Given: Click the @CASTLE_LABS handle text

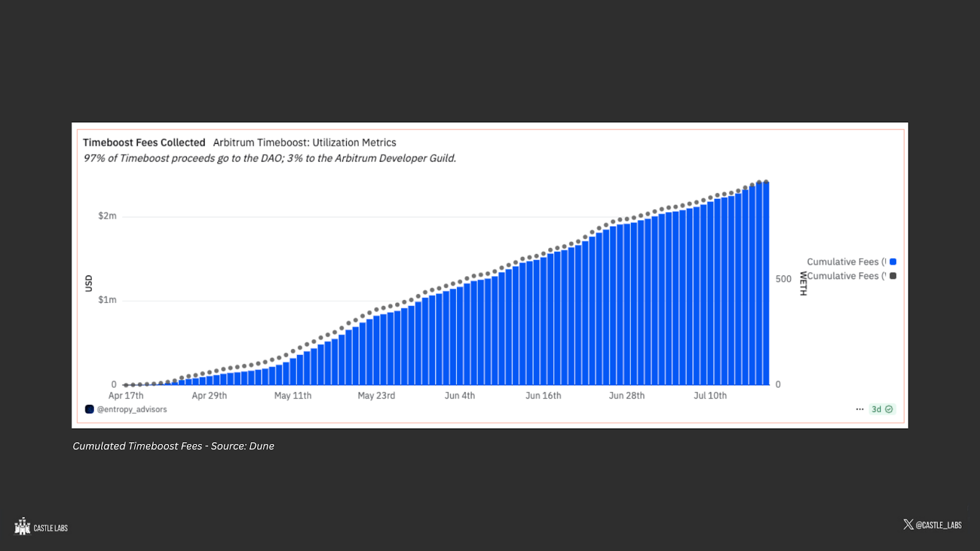Looking at the screenshot, I should pyautogui.click(x=939, y=525).
